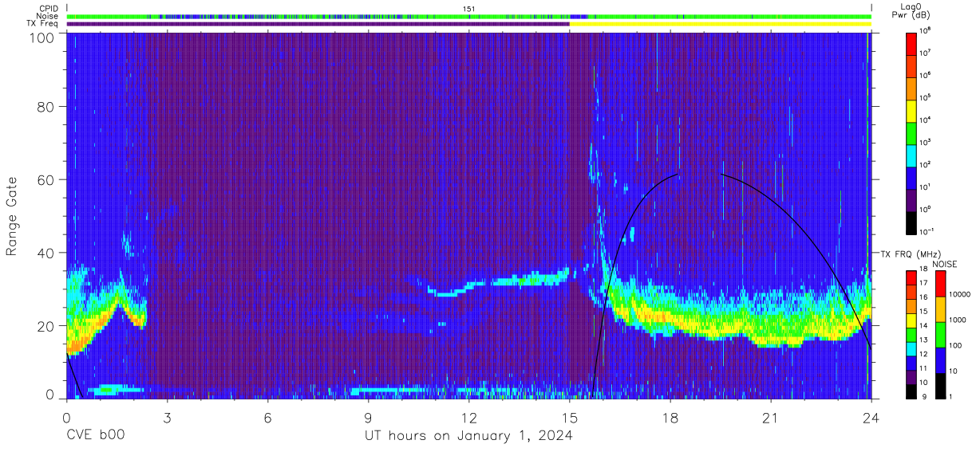The image size is (980, 452).
Task: Click the 'NOISE' legend title
Action: [944, 264]
